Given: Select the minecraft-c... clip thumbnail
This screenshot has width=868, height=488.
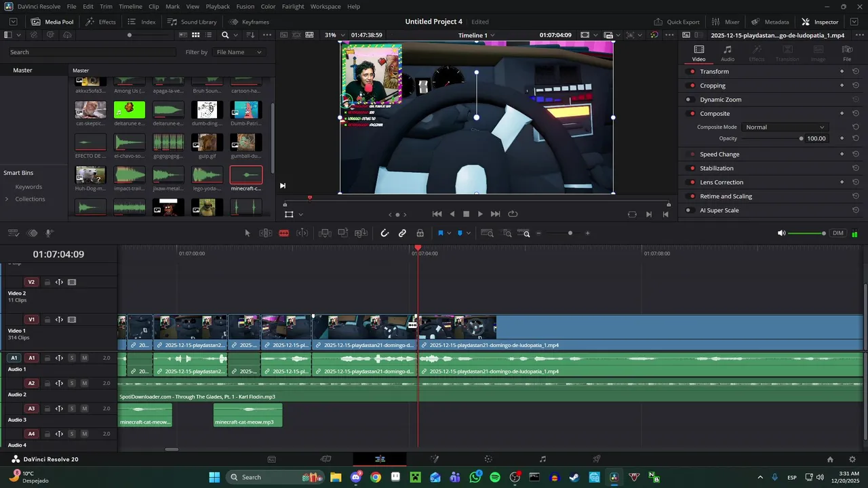Looking at the screenshot, I should pos(246,175).
